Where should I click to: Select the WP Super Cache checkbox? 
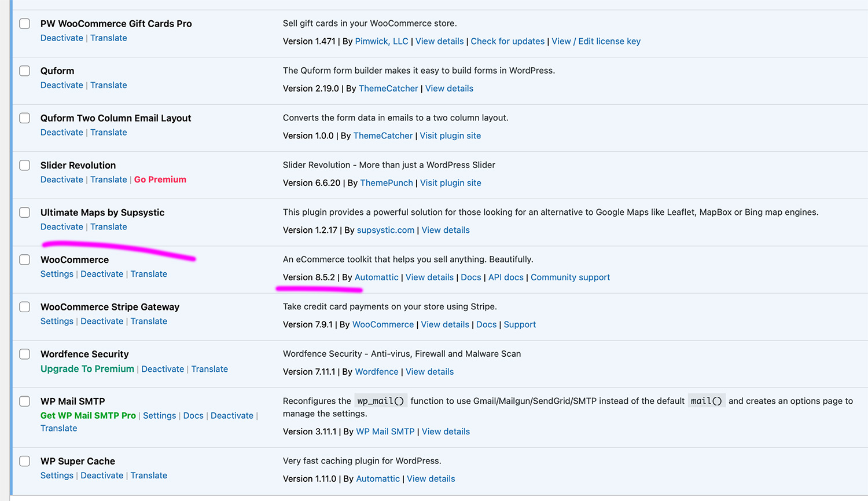25,461
